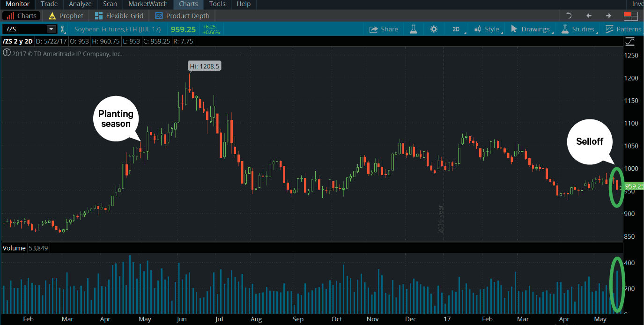Viewport: 644px width, 325px height.
Task: Click the undo arrow icon
Action: click(x=568, y=15)
